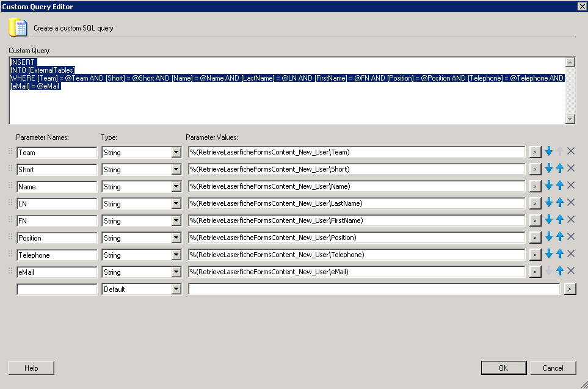
Task: Delete the eMail parameter row
Action: 571,271
